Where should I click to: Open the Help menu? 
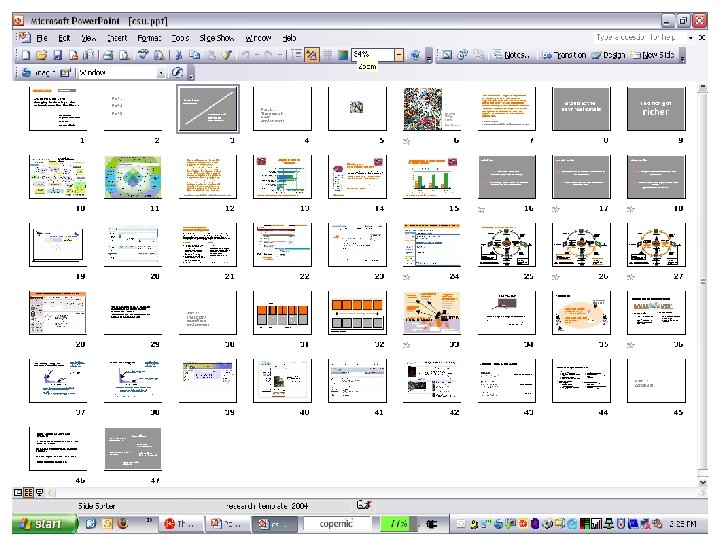click(x=289, y=38)
